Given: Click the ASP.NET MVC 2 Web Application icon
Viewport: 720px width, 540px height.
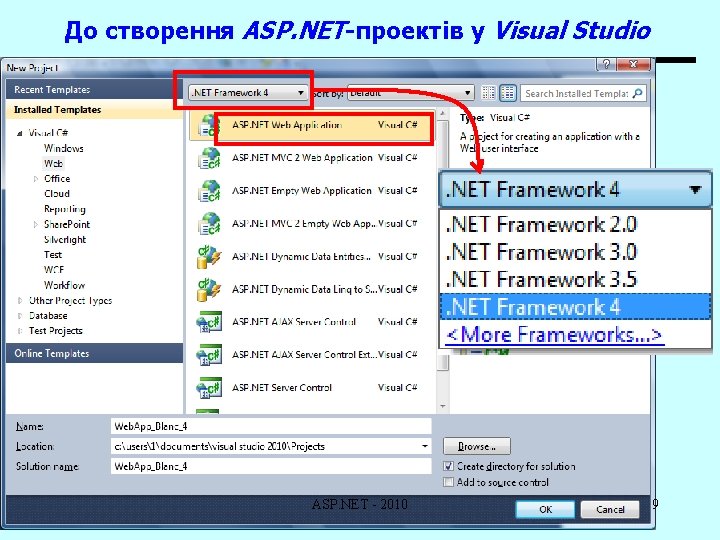Looking at the screenshot, I should point(209,158).
